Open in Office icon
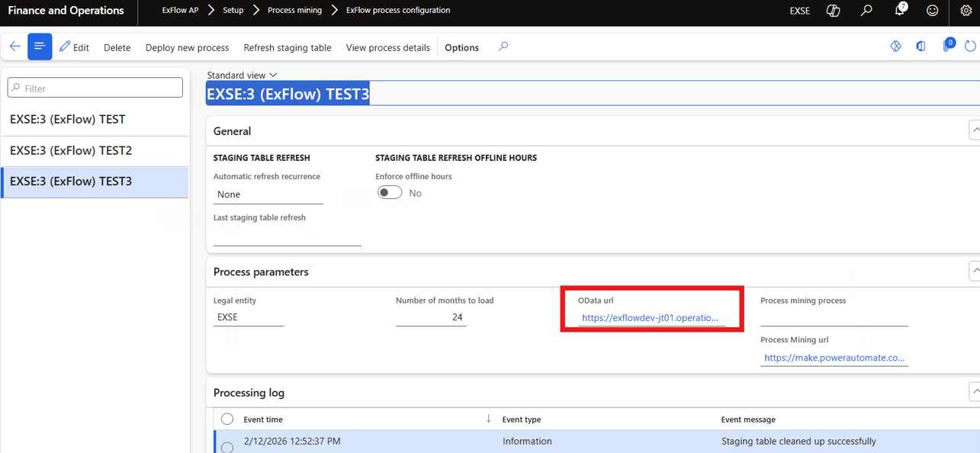980x453 pixels. 921,47
